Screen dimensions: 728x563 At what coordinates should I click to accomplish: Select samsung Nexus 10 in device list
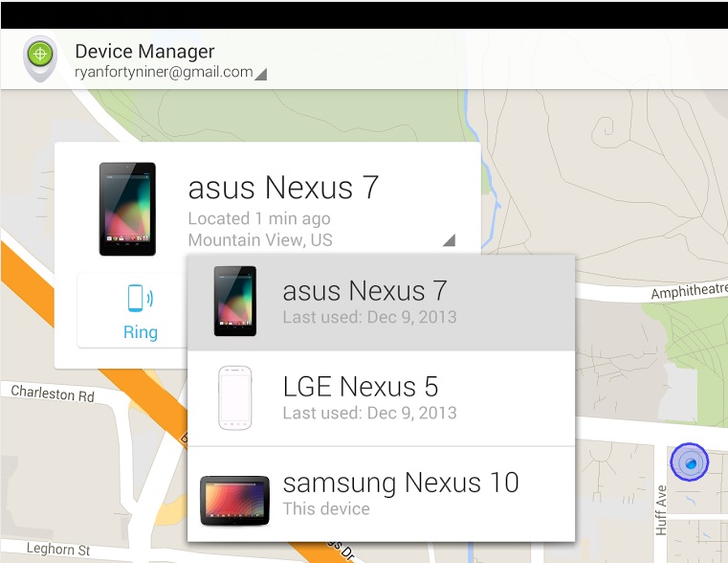[381, 494]
